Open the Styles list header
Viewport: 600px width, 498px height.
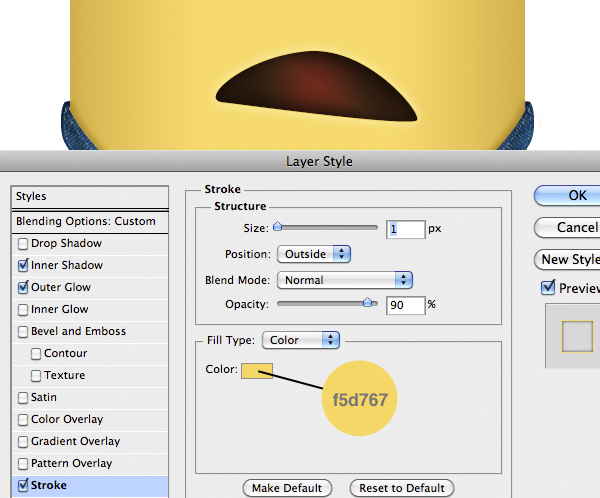[88, 197]
